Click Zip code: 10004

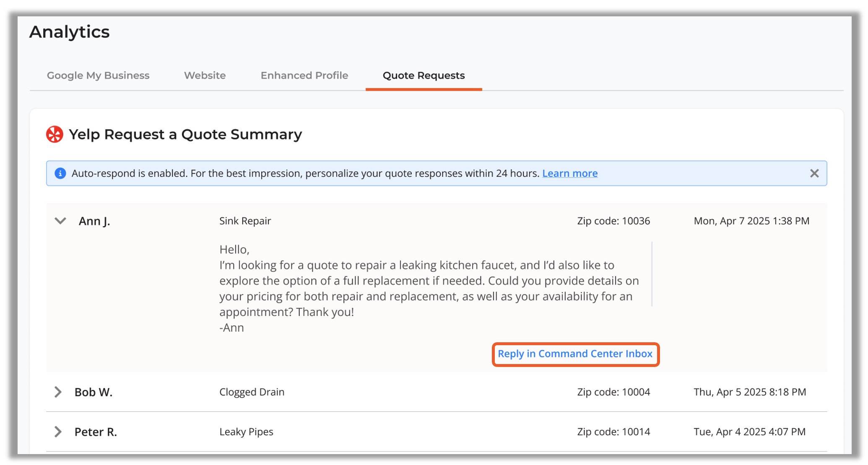click(613, 392)
